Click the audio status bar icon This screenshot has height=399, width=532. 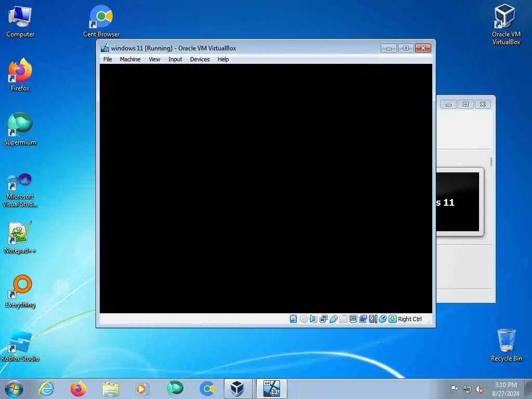coord(313,319)
